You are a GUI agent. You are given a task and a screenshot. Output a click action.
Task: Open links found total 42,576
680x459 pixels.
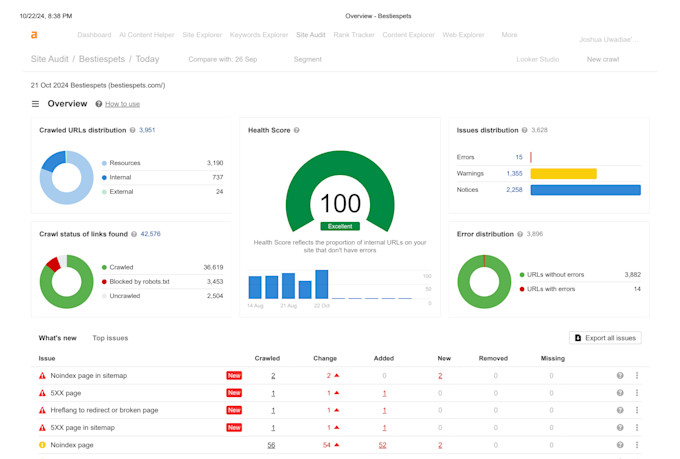tap(150, 234)
